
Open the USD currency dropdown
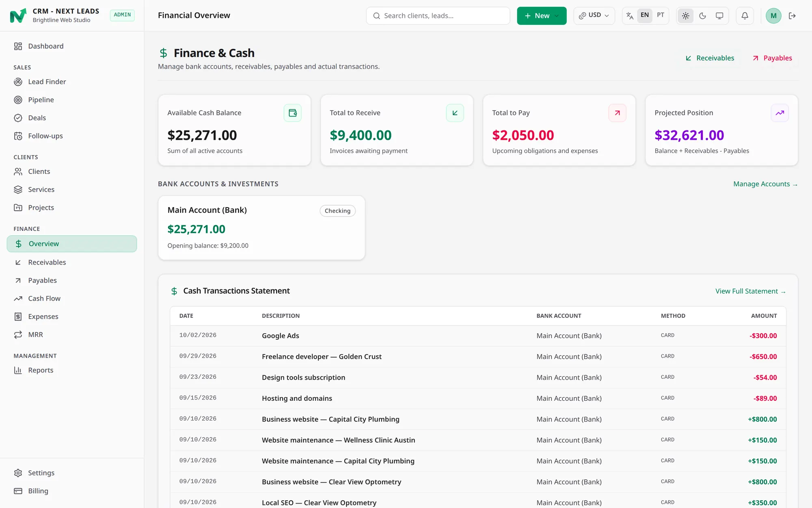click(594, 15)
